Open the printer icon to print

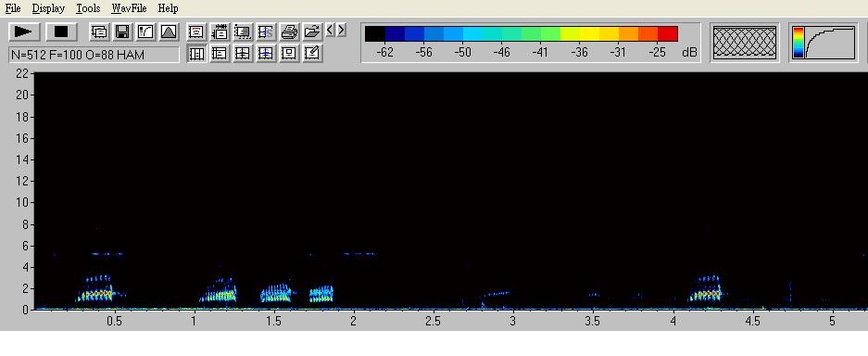tap(289, 32)
